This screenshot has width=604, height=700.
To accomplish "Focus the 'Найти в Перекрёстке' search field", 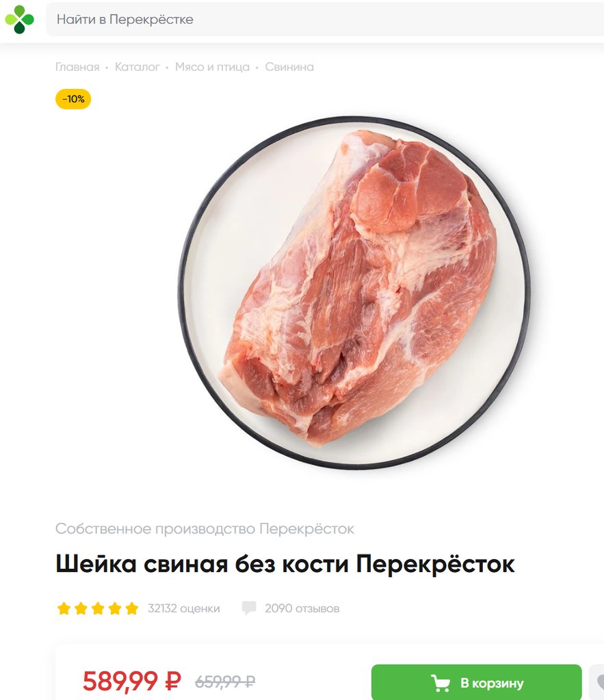I will pyautogui.click(x=325, y=19).
